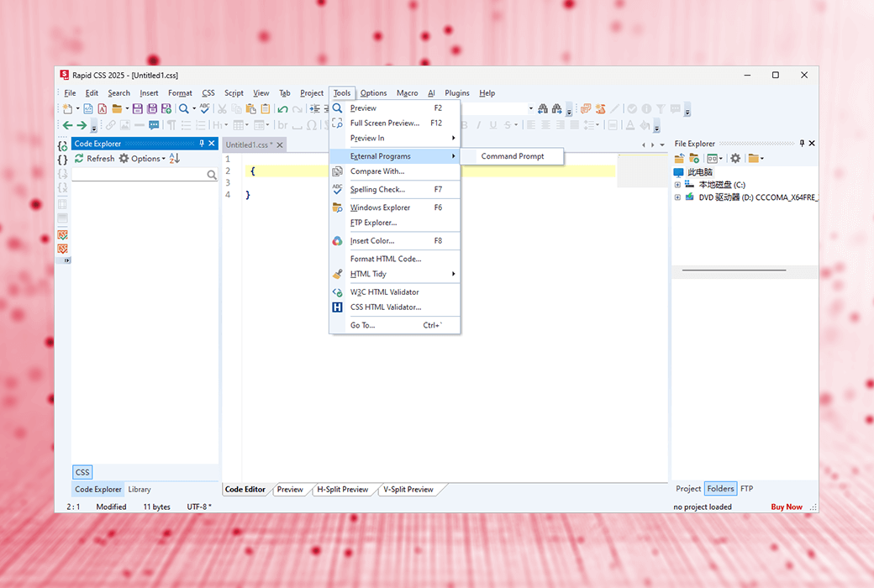Click the A-Z sort icon in Code Explorer

[x=175, y=158]
